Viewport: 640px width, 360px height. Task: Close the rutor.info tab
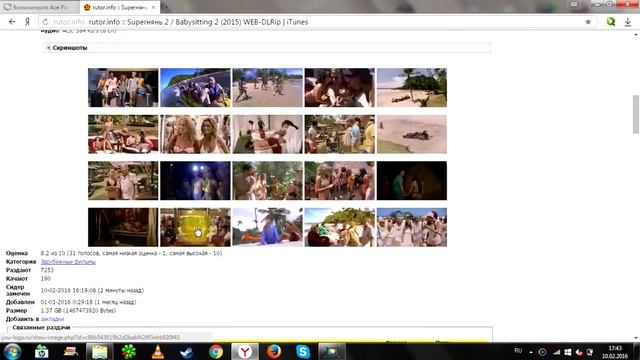(x=153, y=7)
